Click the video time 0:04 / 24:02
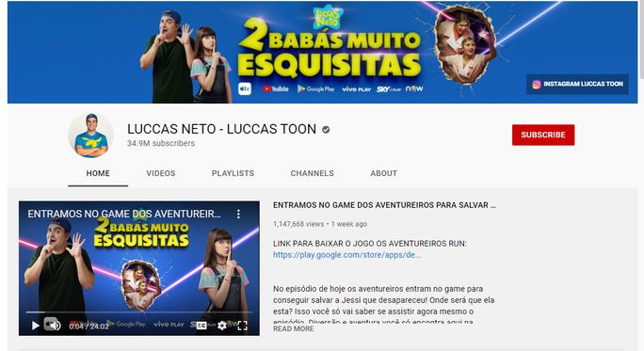 point(89,327)
